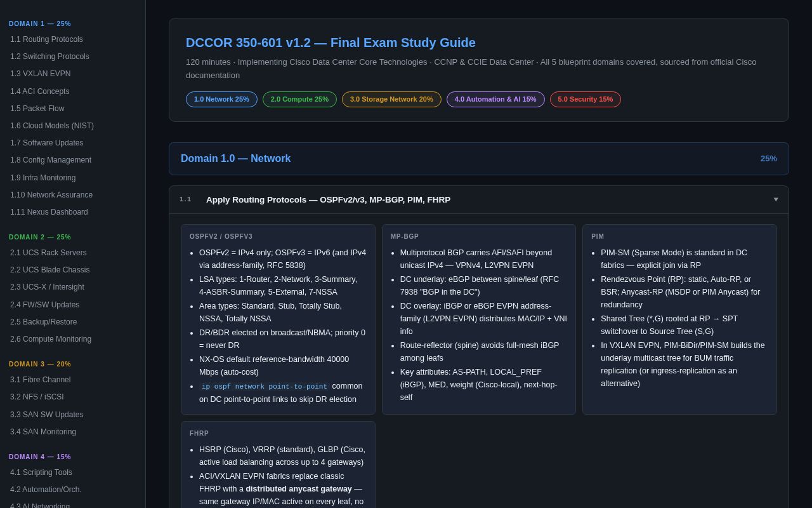Open 1.10 Network Assurance

tap(51, 195)
